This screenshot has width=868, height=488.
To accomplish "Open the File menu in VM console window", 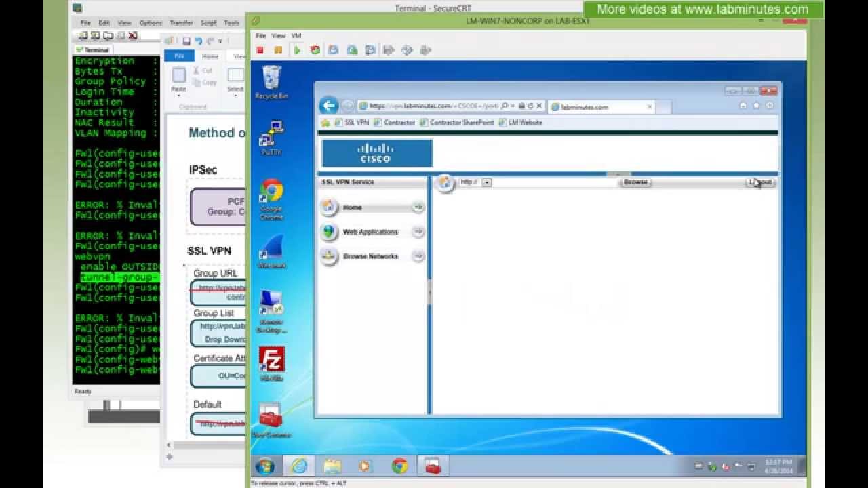I will coord(260,35).
